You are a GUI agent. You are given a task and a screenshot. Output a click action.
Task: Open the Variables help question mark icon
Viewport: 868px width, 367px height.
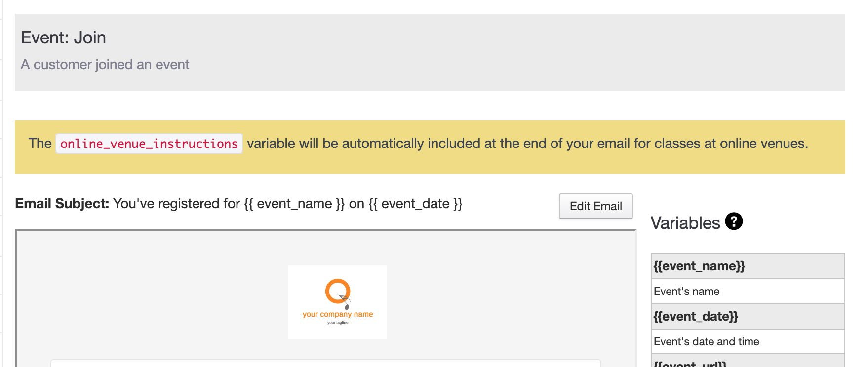tap(734, 221)
